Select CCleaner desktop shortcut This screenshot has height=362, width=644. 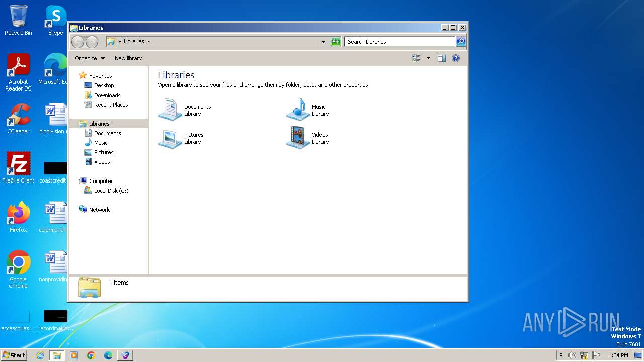point(18,119)
